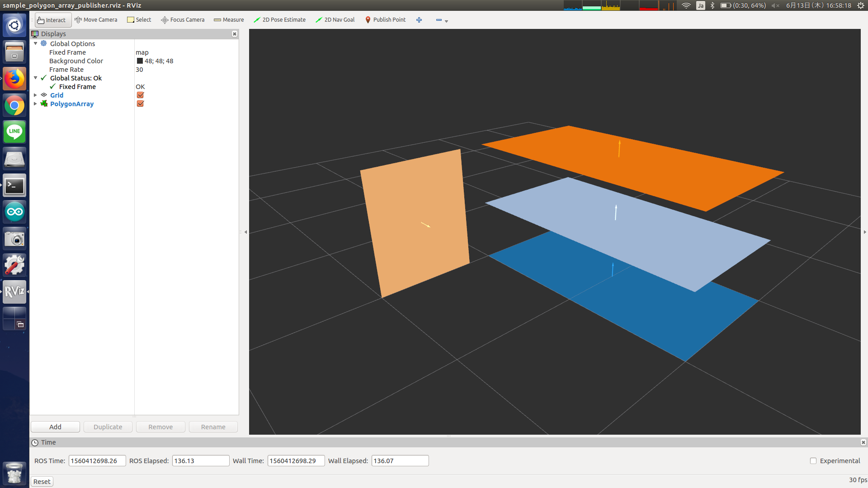Click the Duplicate button

click(108, 427)
